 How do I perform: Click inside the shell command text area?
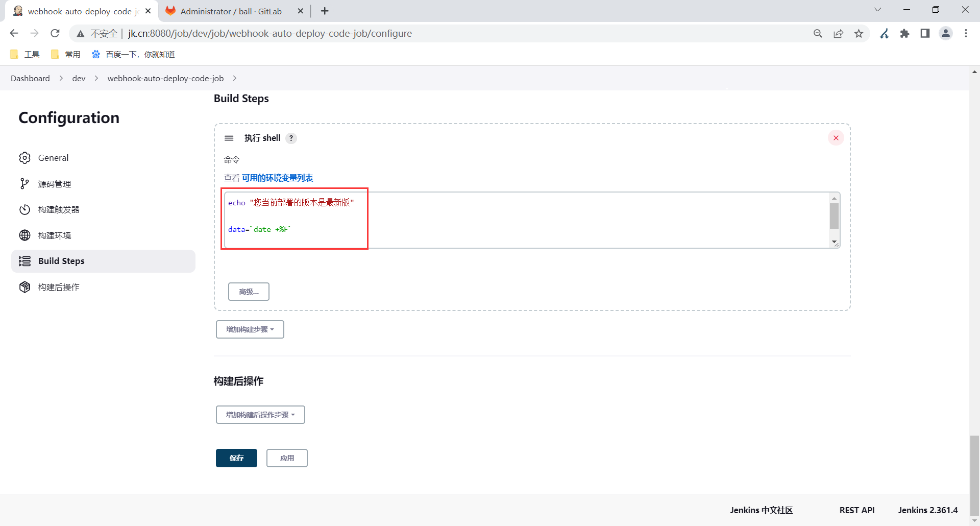527,220
